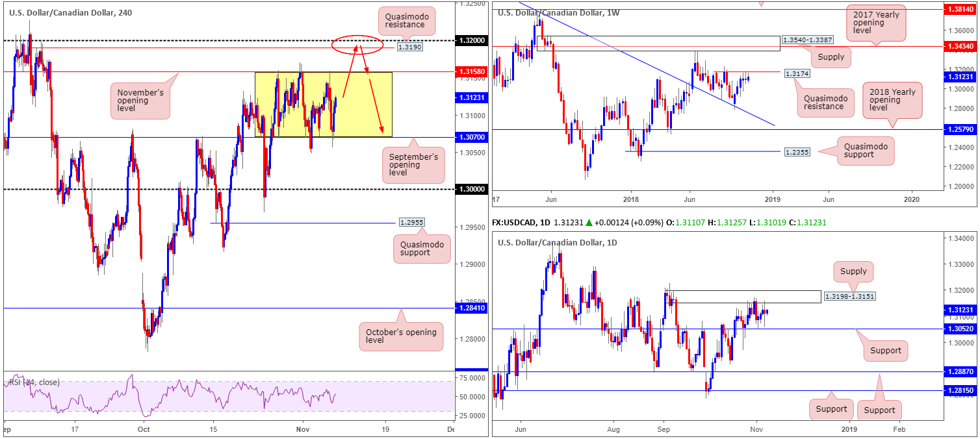Click the daily chart title 'U.S. Dollar/Canadian Dollar, 1D'
Viewport: 980px width, 439px height.
pyautogui.click(x=558, y=242)
